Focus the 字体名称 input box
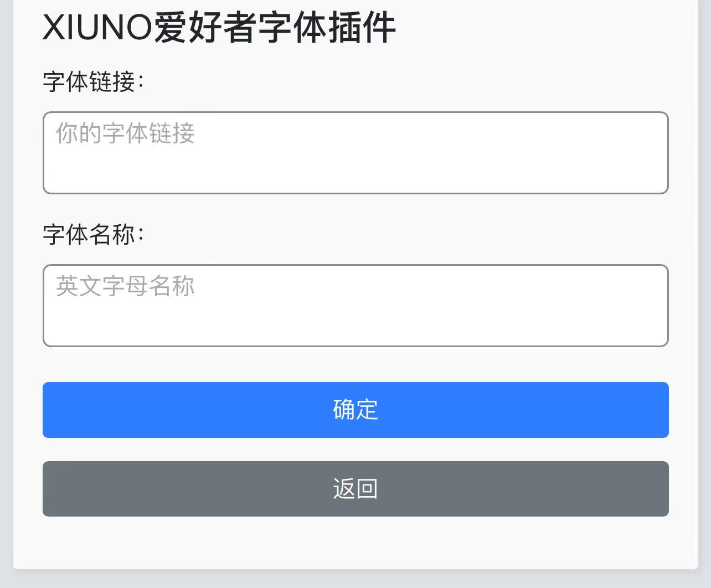711x588 pixels. 355,306
